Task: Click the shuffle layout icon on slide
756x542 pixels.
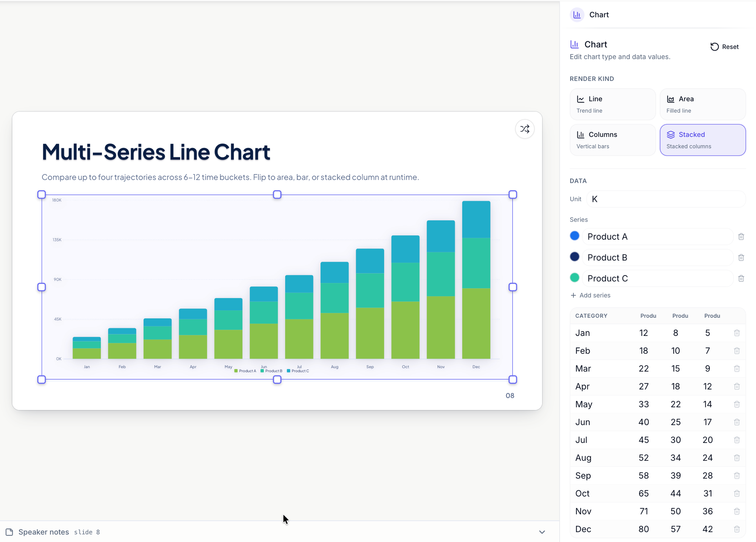Action: [x=525, y=129]
